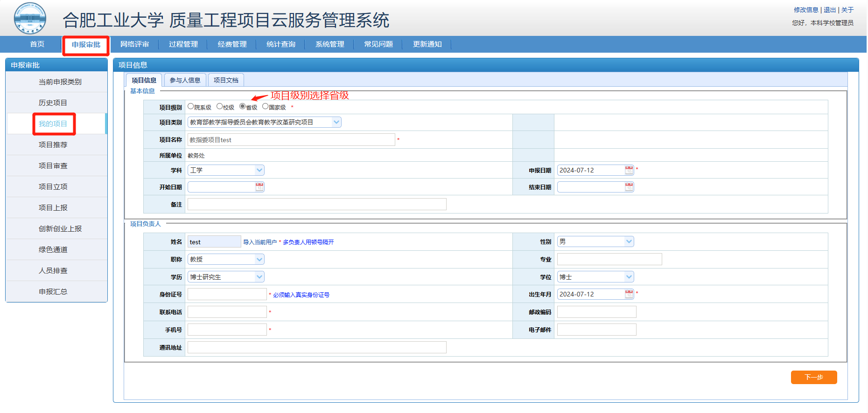
Task: Click the university logo icon
Action: [x=30, y=18]
